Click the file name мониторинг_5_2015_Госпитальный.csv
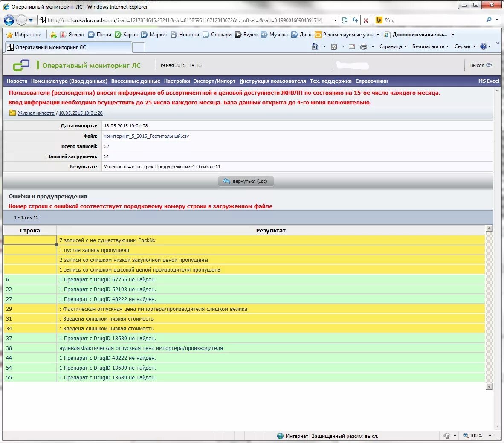 [x=146, y=136]
